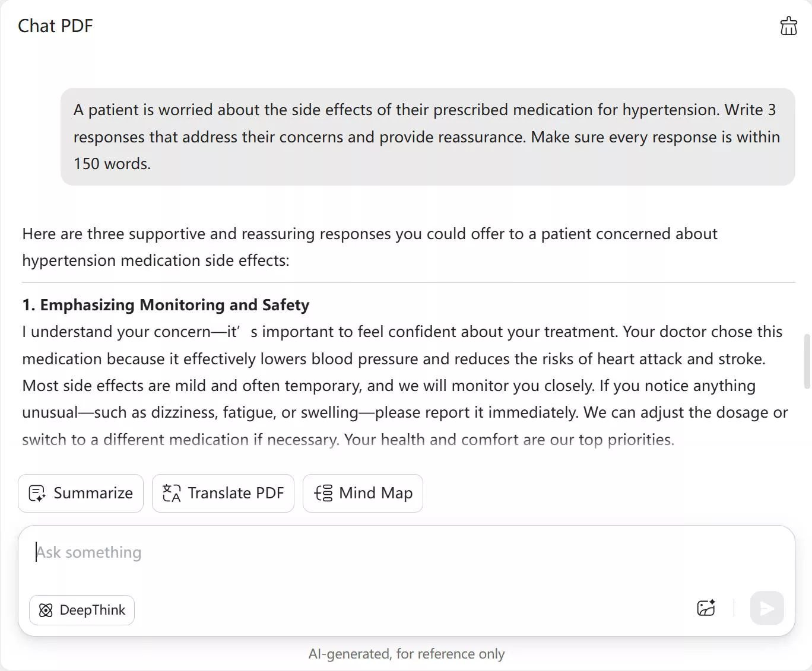The width and height of the screenshot is (812, 671).
Task: Click the AI-generated disclaimer text
Action: 406,653
